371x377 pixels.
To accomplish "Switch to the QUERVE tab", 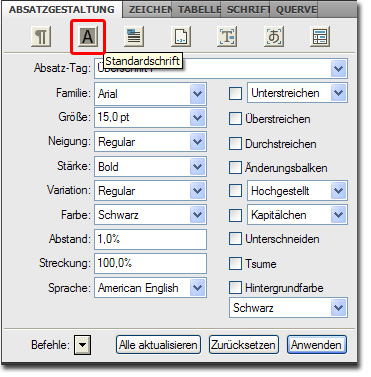I will click(295, 10).
